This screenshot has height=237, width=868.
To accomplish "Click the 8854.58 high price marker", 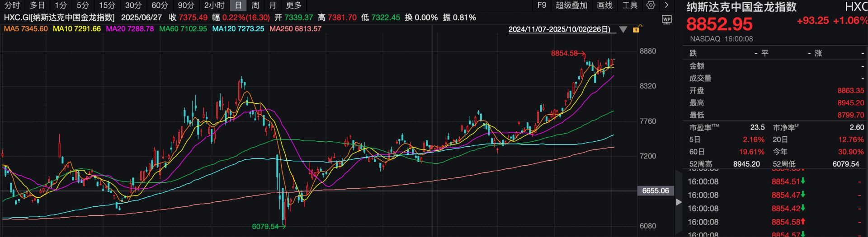I will (x=564, y=53).
